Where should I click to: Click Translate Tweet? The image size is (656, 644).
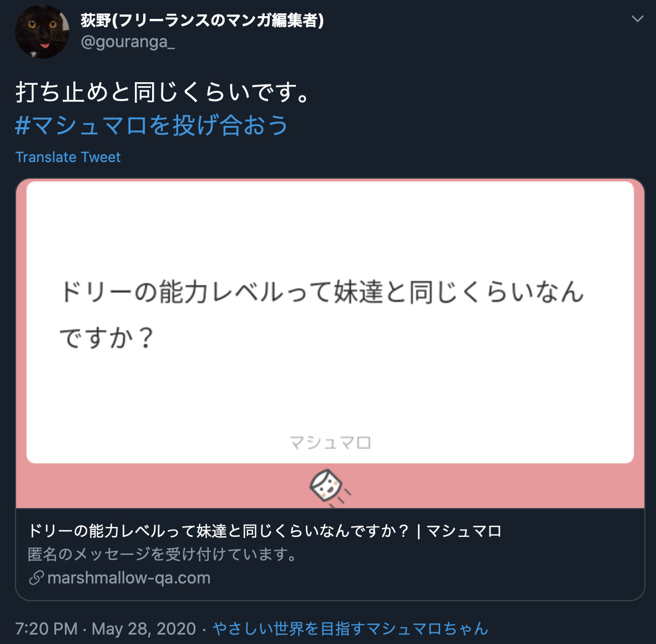[68, 157]
